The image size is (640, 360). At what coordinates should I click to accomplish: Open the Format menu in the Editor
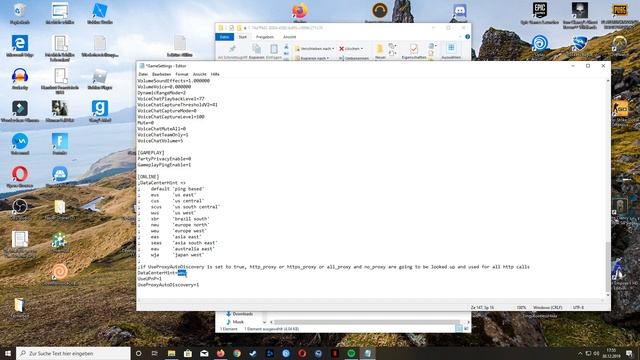coord(182,74)
